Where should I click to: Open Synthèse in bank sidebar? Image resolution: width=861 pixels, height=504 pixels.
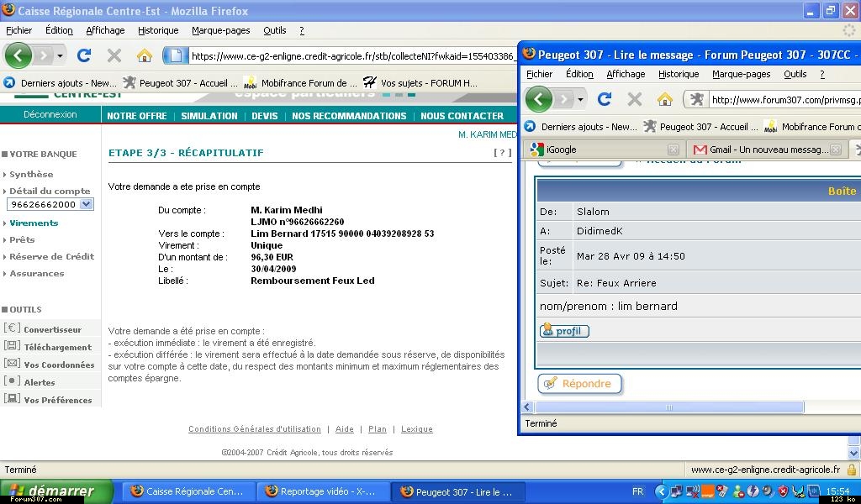click(31, 175)
